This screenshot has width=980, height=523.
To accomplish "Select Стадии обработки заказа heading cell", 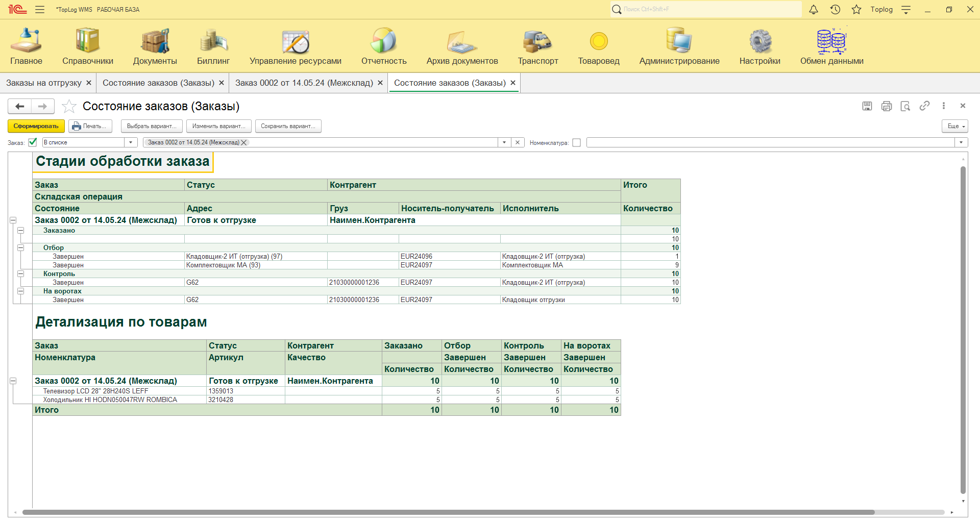I will [x=122, y=161].
